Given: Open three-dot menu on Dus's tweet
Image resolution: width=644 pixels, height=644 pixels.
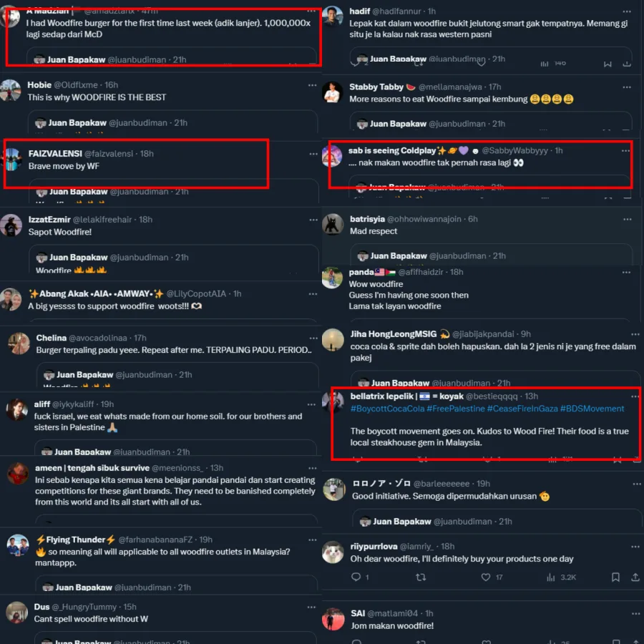Looking at the screenshot, I should (x=312, y=607).
